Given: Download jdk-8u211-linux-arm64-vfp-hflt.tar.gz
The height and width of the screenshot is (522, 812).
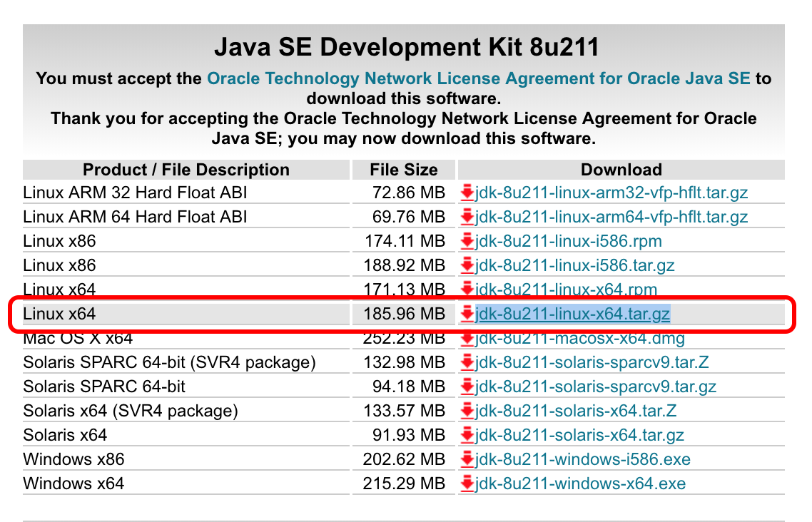Looking at the screenshot, I should coord(611,217).
